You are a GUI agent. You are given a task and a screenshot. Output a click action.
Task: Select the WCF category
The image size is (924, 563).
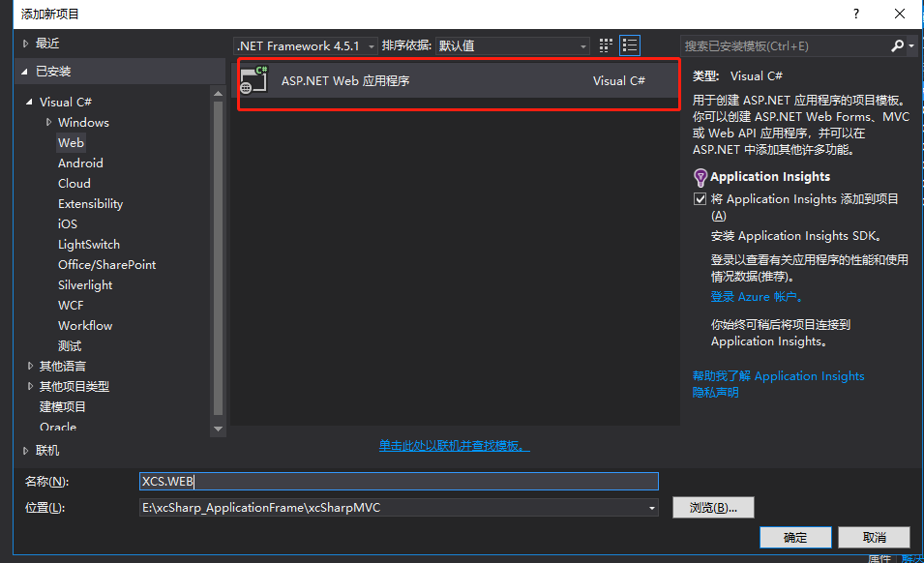click(x=71, y=305)
